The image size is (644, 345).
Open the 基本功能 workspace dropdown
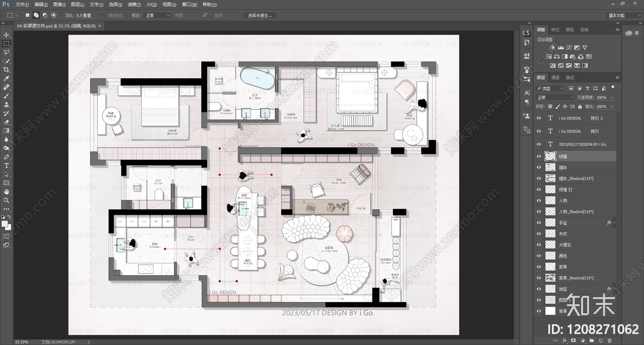[x=623, y=15]
